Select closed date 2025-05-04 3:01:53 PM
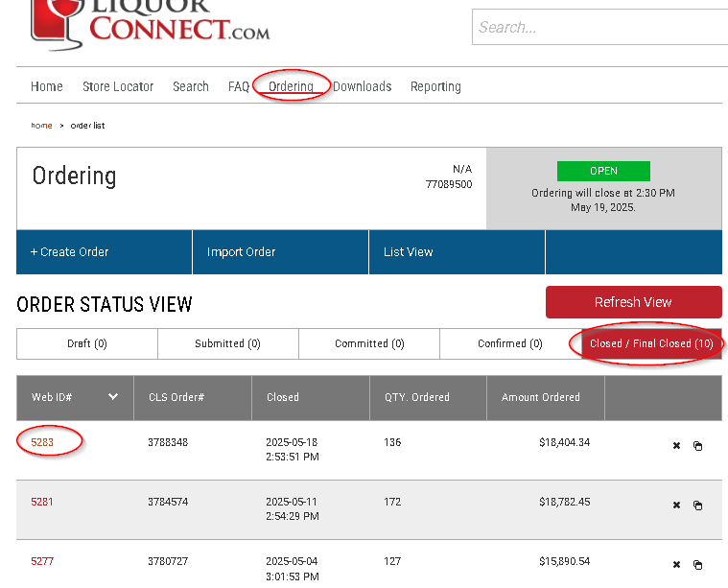 click(293, 569)
